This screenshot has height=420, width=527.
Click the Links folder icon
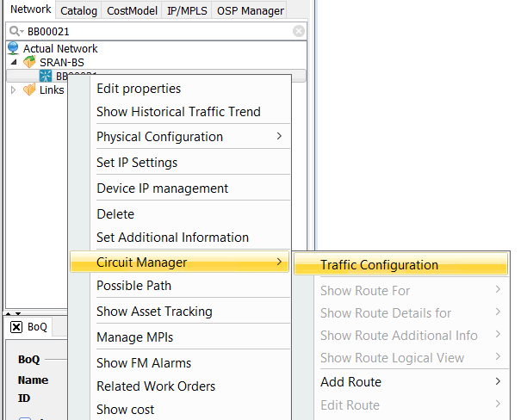coord(29,90)
